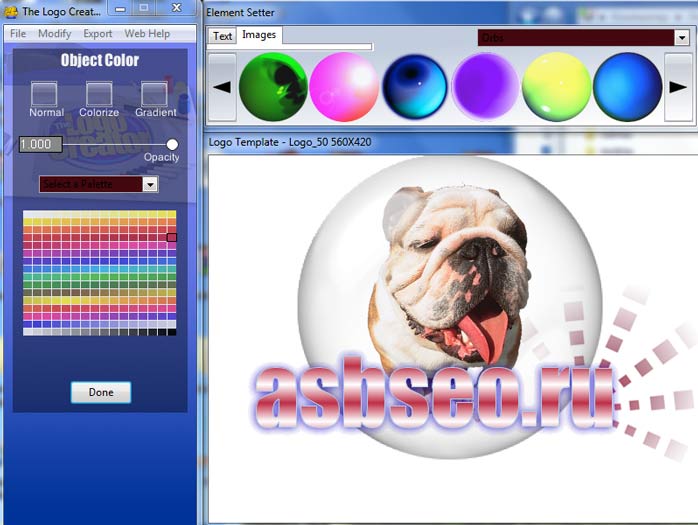Open the Web Help menu
698x525 pixels.
[147, 33]
